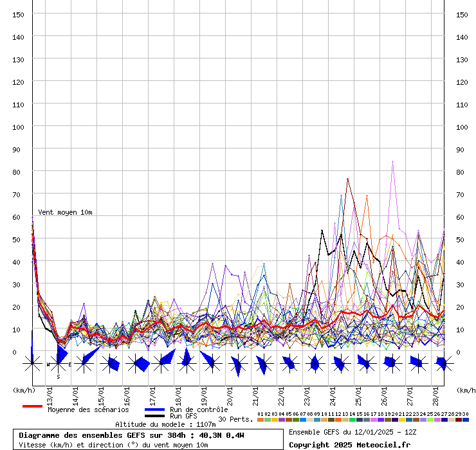Click the Copyright 2025 Meteociel.fr text
Viewport: 476px width, 450px height.
349,445
